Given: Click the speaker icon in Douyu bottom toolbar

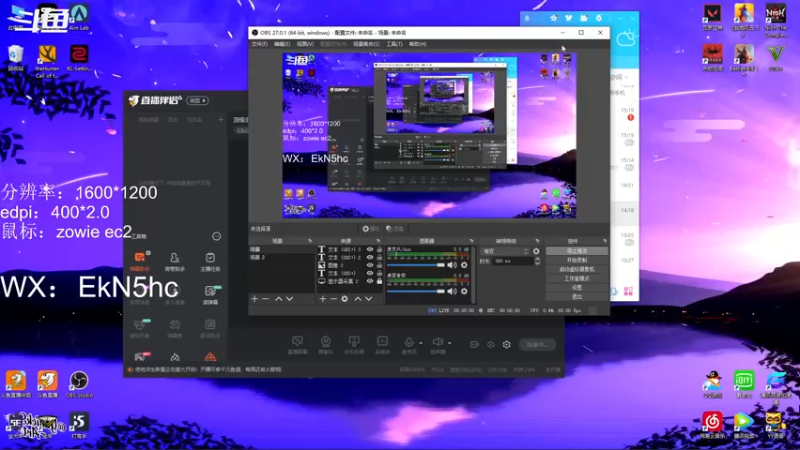Looking at the screenshot, I should click(x=437, y=342).
